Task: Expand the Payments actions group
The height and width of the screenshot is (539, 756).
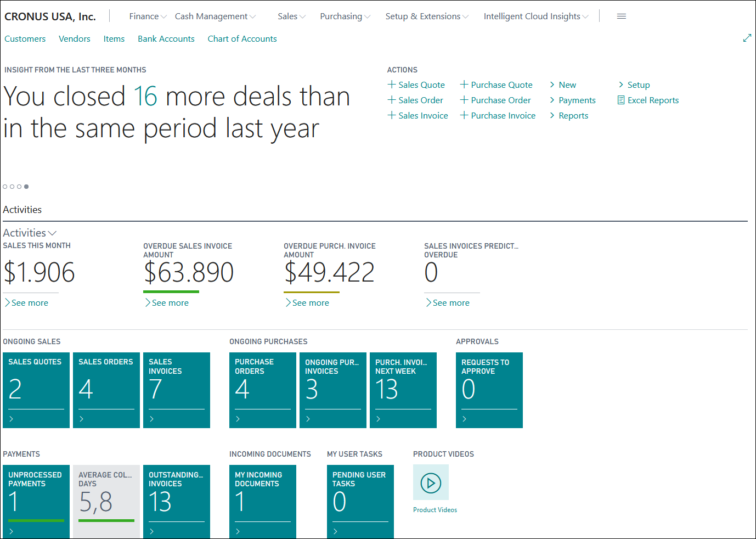Action: (x=573, y=100)
